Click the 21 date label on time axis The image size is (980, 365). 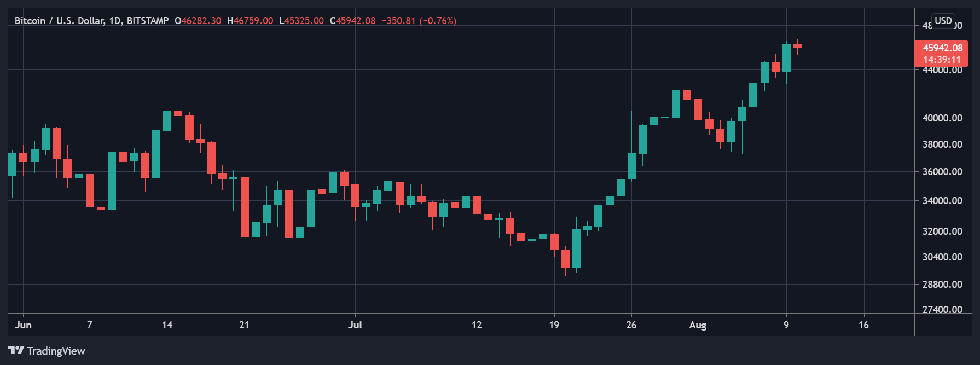coord(244,325)
